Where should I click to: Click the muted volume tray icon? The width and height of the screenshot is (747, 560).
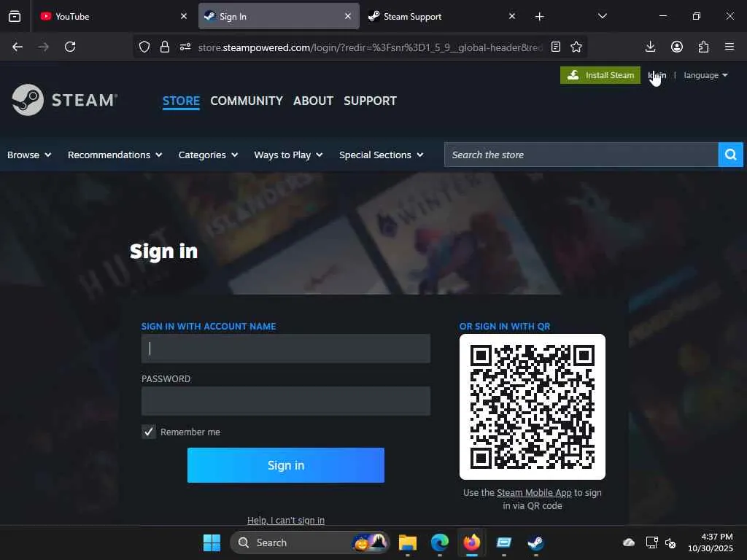pyautogui.click(x=670, y=542)
